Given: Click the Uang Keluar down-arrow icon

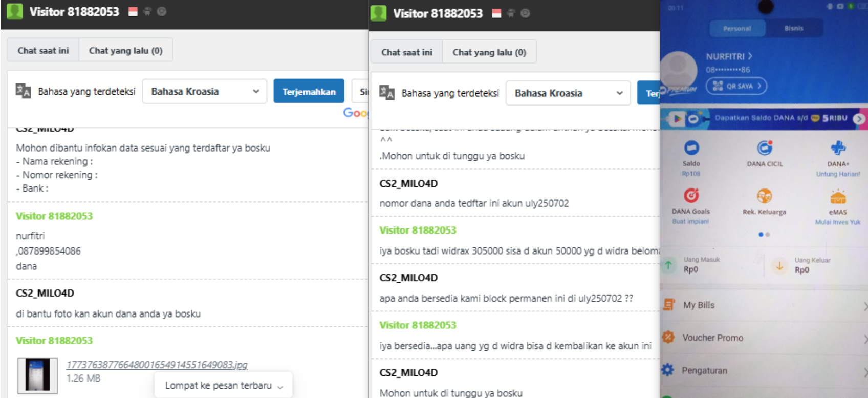Looking at the screenshot, I should point(779,266).
